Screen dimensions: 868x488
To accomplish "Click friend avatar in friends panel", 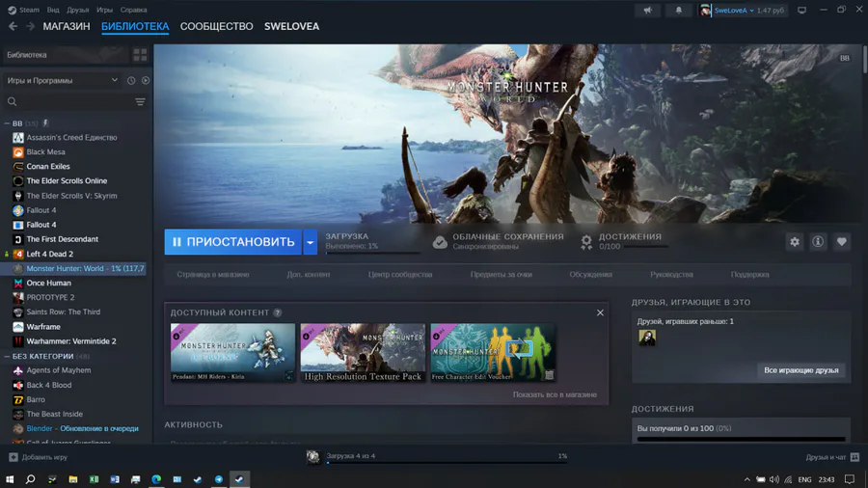I will [647, 338].
